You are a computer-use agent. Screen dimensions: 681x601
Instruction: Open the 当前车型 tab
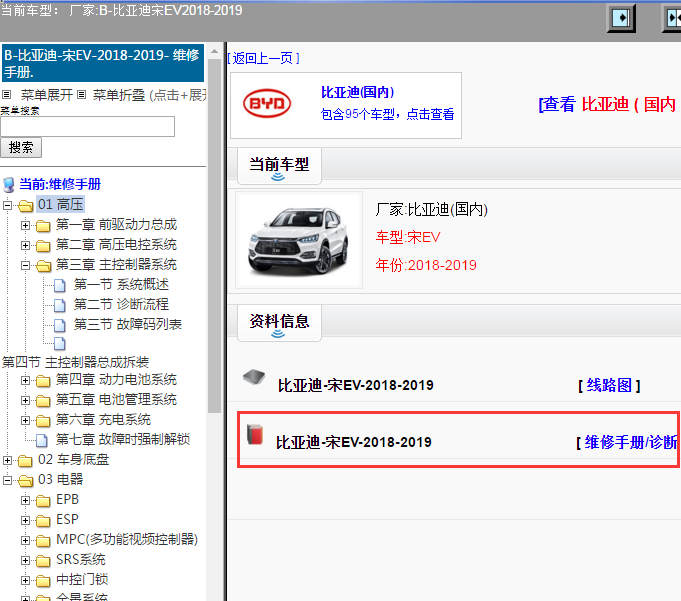(279, 166)
